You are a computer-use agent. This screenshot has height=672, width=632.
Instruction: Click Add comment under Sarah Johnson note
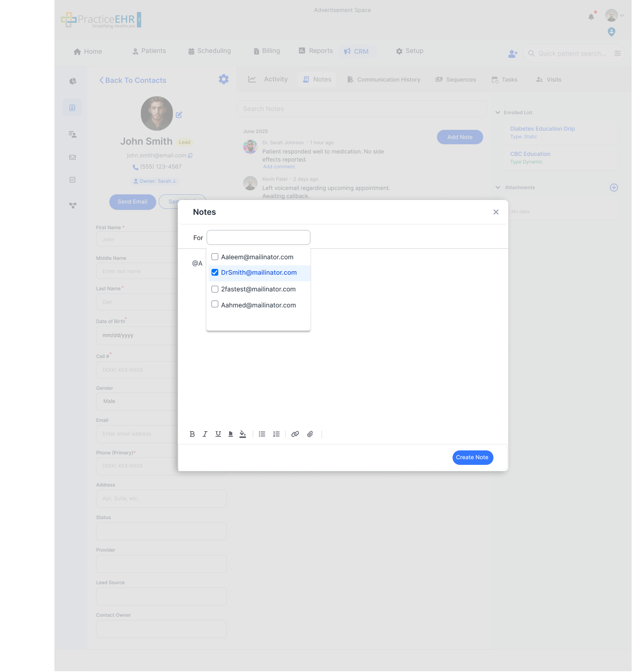[x=279, y=167]
